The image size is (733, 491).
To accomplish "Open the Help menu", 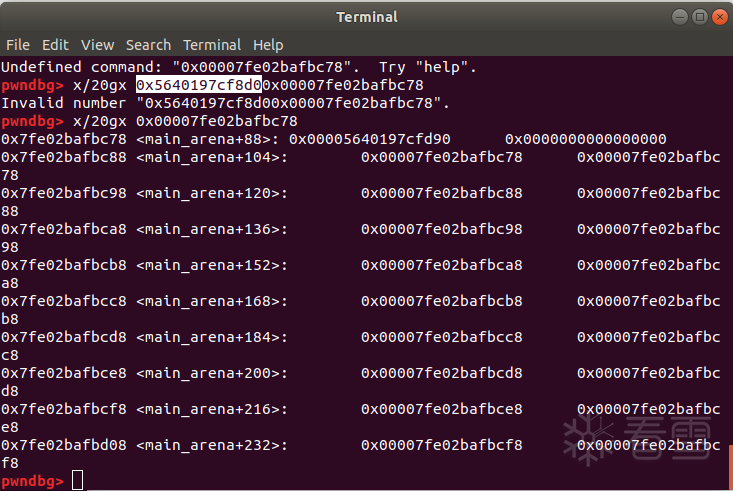I will point(268,45).
